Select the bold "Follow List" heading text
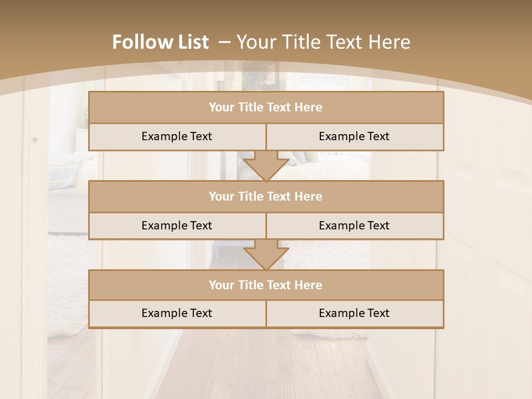This screenshot has width=532, height=399. pyautogui.click(x=161, y=42)
